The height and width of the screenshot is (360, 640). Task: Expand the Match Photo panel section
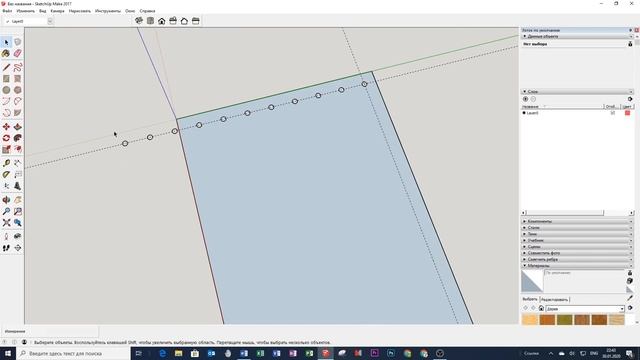(x=577, y=253)
